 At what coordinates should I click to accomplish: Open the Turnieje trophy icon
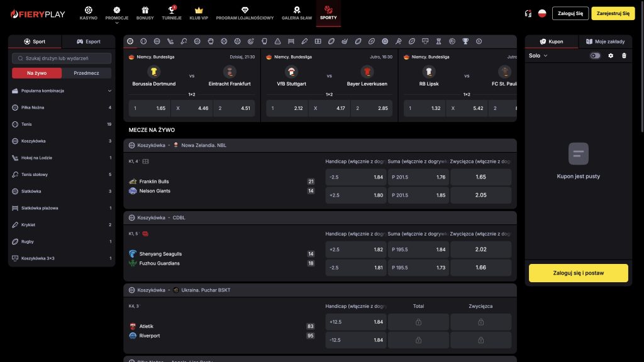pyautogui.click(x=171, y=10)
